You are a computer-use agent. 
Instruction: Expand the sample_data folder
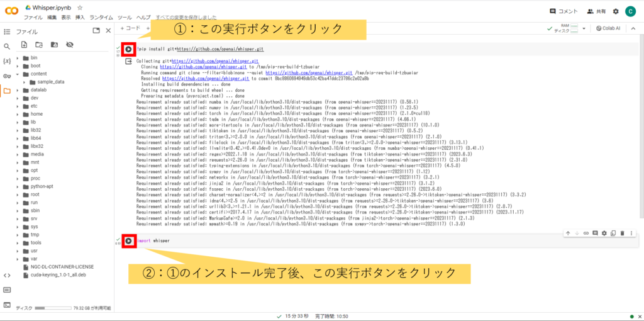25,82
